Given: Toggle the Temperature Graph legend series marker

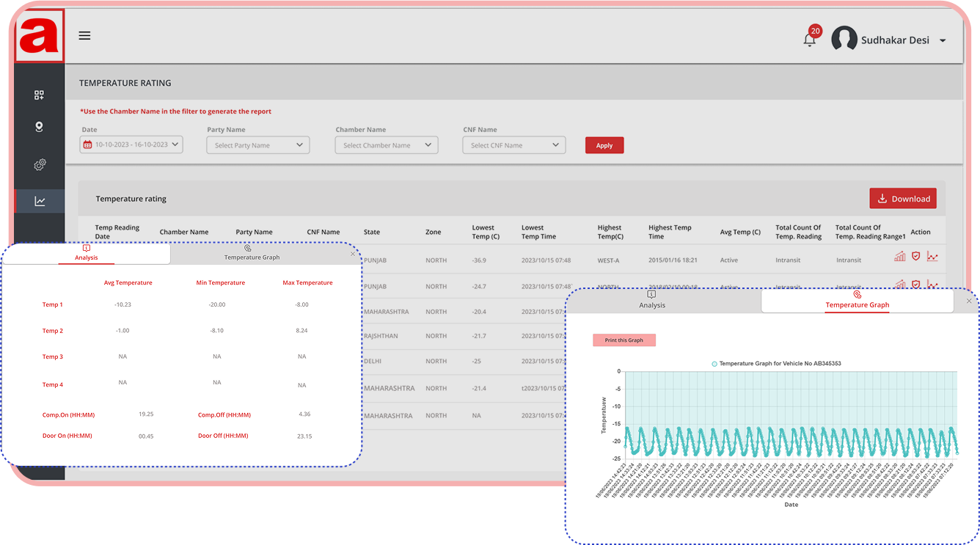Looking at the screenshot, I should tap(714, 364).
